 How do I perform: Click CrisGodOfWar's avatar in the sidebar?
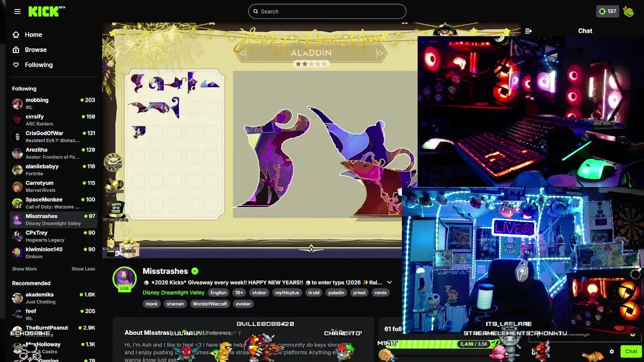click(18, 137)
